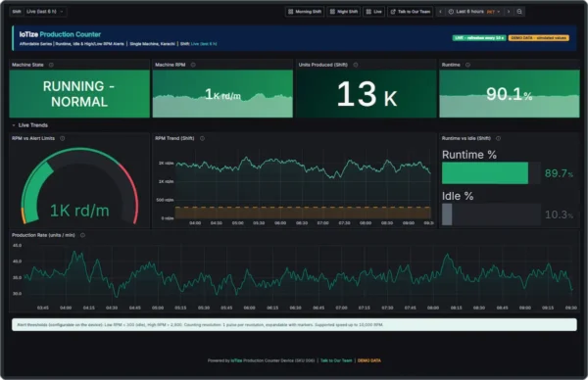The height and width of the screenshot is (380, 588).
Task: Click the green Runtime % bar
Action: point(485,173)
